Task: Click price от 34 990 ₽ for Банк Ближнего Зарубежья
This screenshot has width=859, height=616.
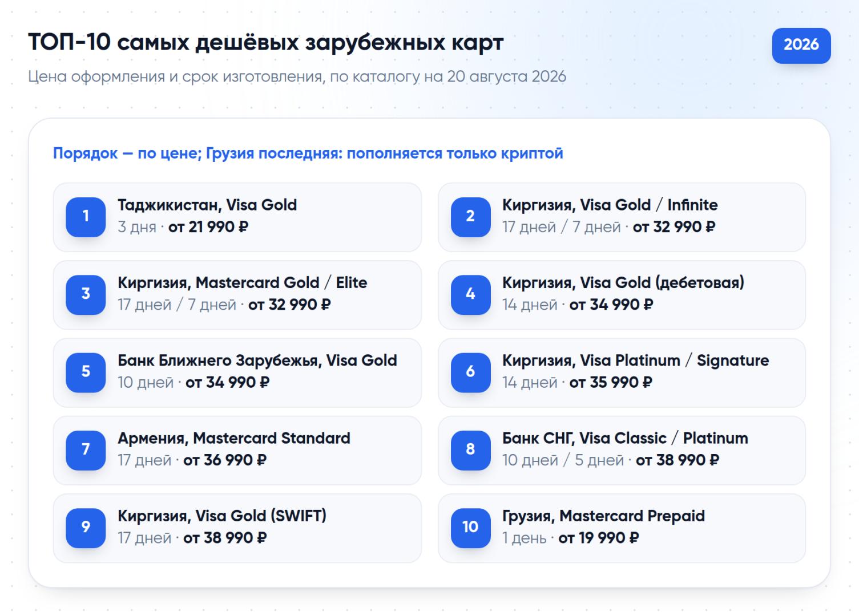Action: point(227,383)
